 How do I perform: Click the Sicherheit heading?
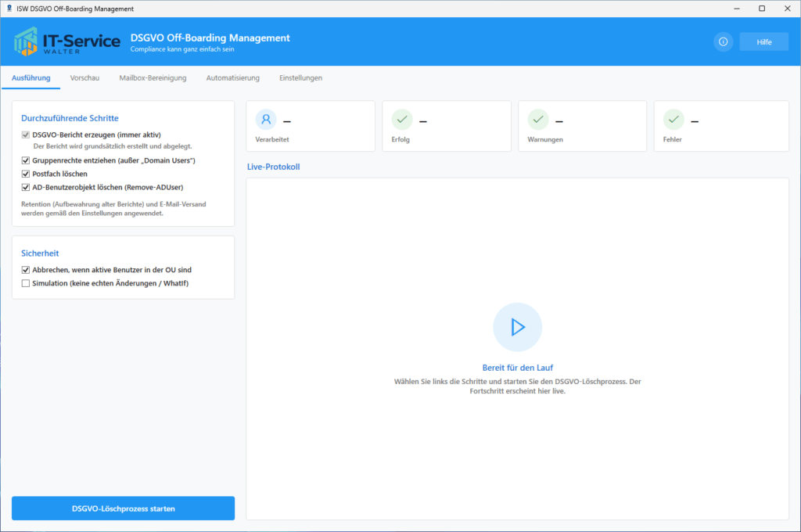pyautogui.click(x=40, y=253)
